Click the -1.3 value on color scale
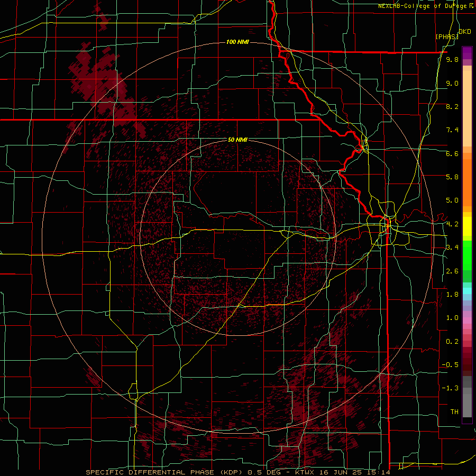Screen dimensions: 476x476 450,388
